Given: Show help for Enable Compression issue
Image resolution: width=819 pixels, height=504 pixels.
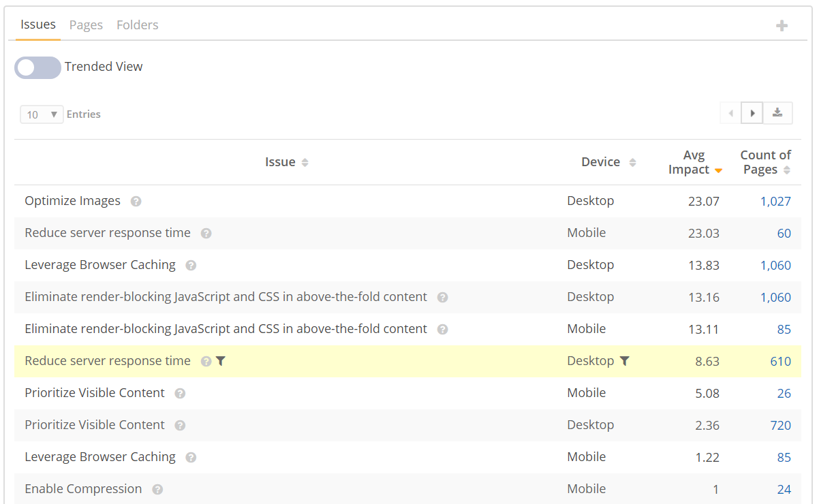Looking at the screenshot, I should pos(157,489).
